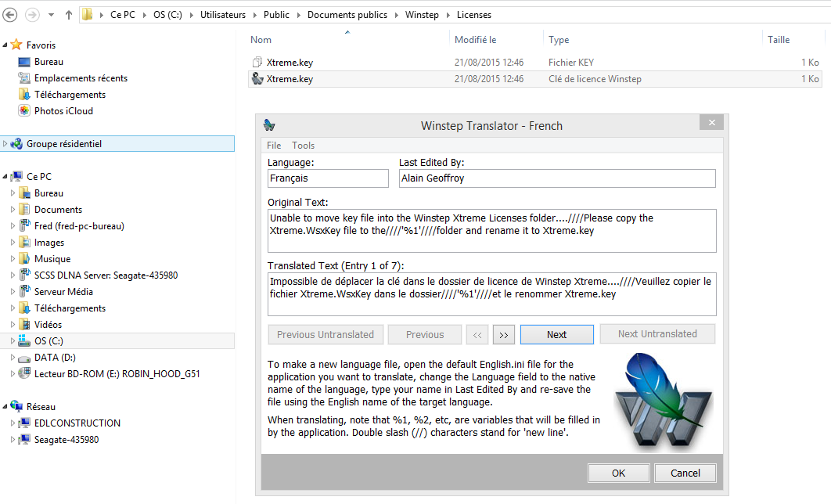Jump to last entry with >> button
The height and width of the screenshot is (504, 831).
[503, 334]
